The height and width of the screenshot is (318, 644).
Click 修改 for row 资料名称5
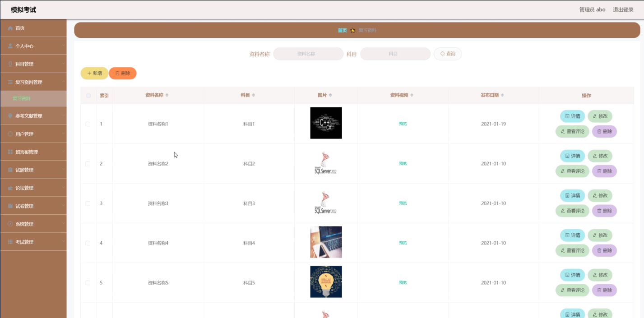tap(600, 275)
